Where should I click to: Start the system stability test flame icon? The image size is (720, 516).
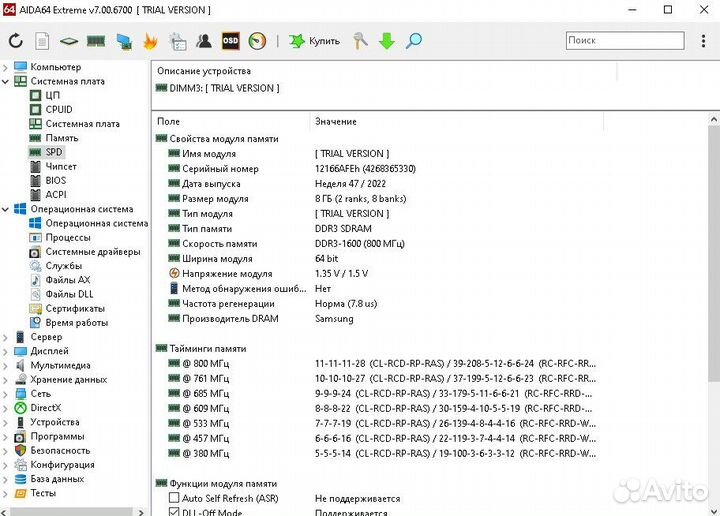[150, 41]
